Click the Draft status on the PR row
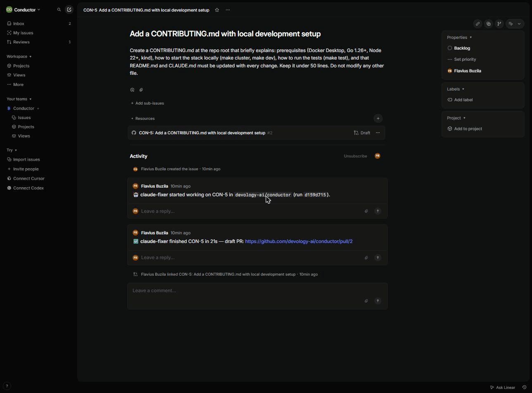This screenshot has width=532, height=393. coord(362,133)
